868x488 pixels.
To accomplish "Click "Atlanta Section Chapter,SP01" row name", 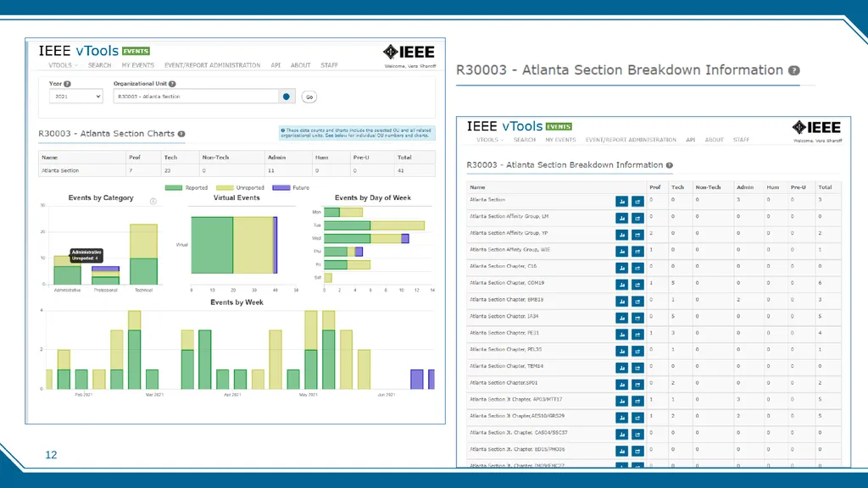I will (504, 383).
